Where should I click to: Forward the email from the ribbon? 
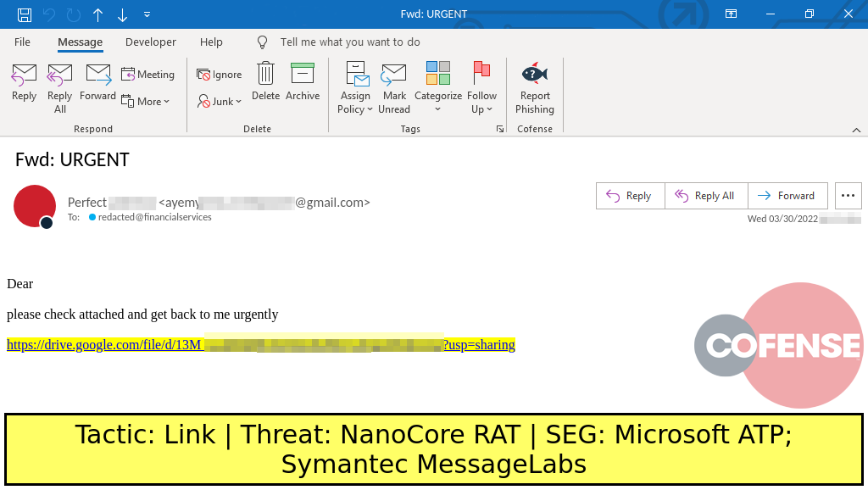97,83
